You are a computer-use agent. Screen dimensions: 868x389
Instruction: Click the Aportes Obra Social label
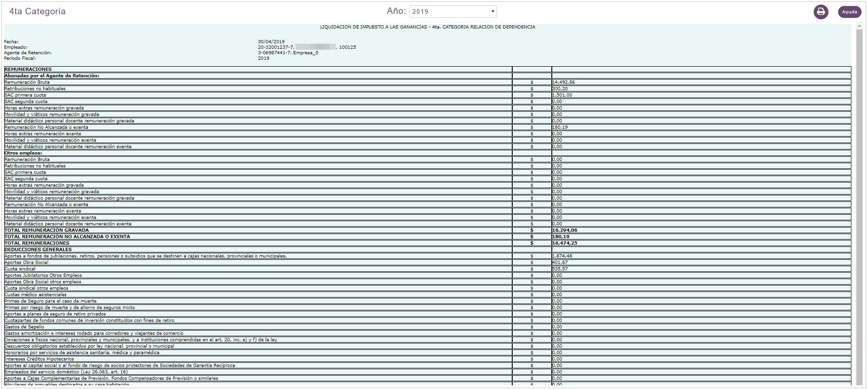tap(26, 263)
